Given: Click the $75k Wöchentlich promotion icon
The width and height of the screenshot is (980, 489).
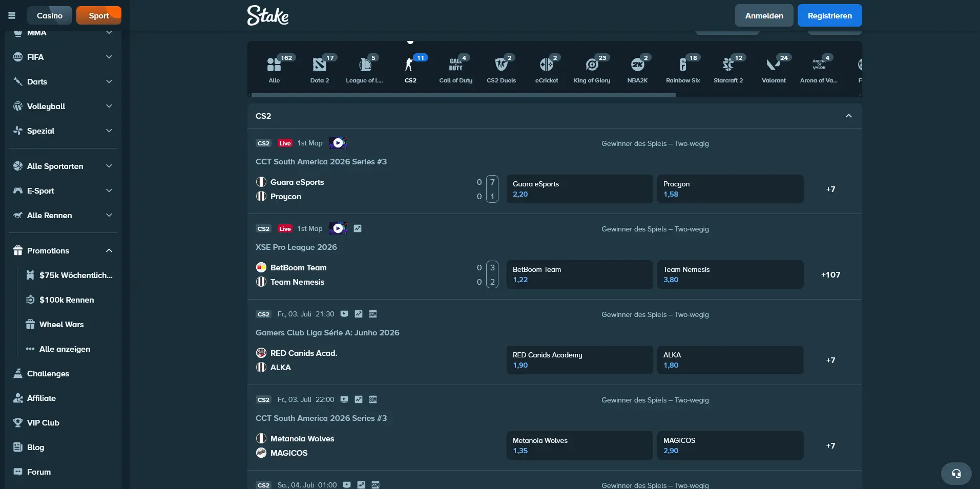Looking at the screenshot, I should 30,275.
